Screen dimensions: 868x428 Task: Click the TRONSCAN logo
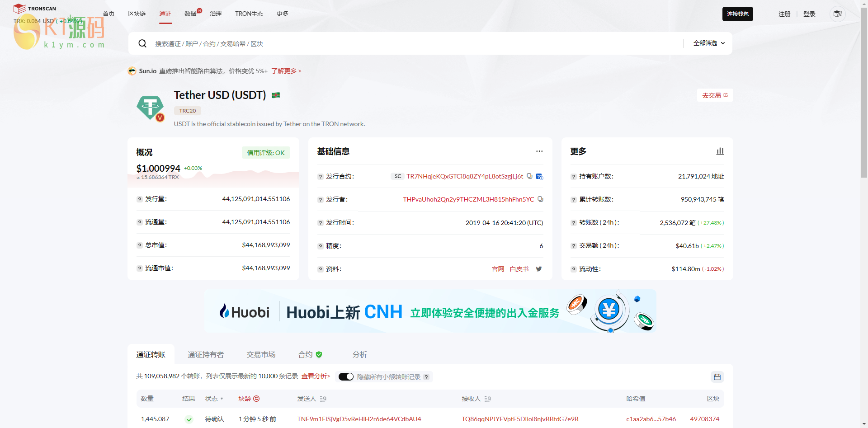pos(35,8)
